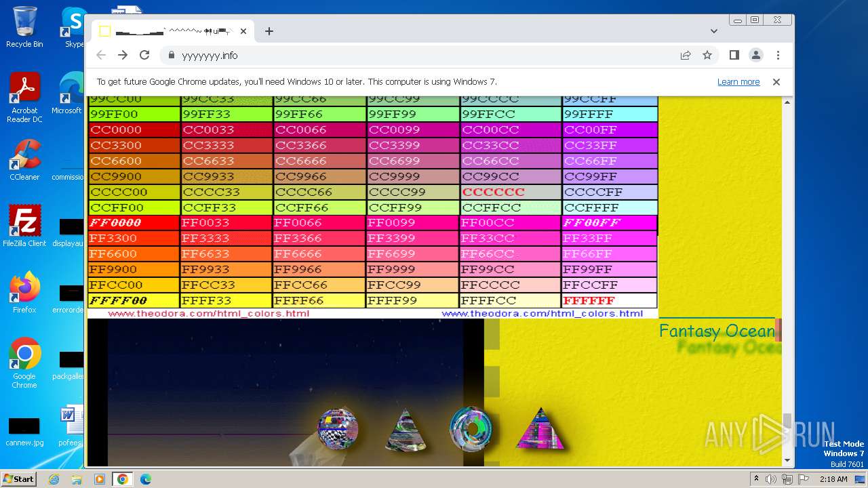Pick the CC0000 color cell

pyautogui.click(x=134, y=129)
